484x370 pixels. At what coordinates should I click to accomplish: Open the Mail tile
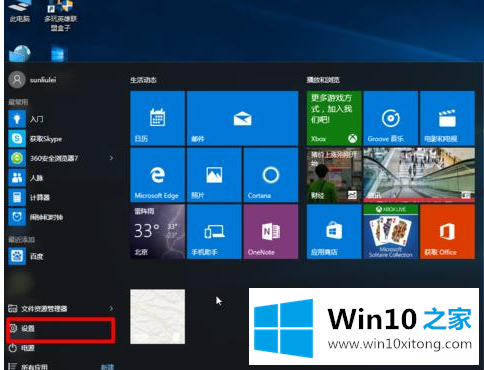click(242, 118)
